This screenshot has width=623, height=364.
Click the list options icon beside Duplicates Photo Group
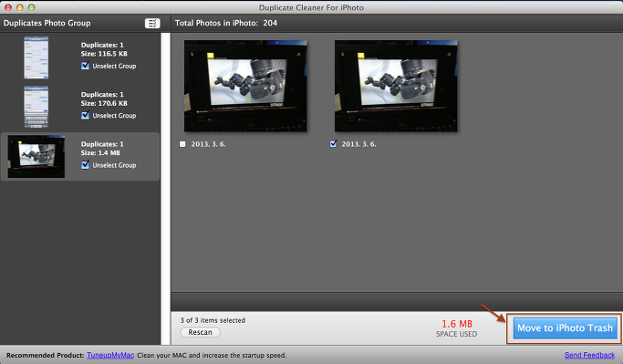[152, 23]
